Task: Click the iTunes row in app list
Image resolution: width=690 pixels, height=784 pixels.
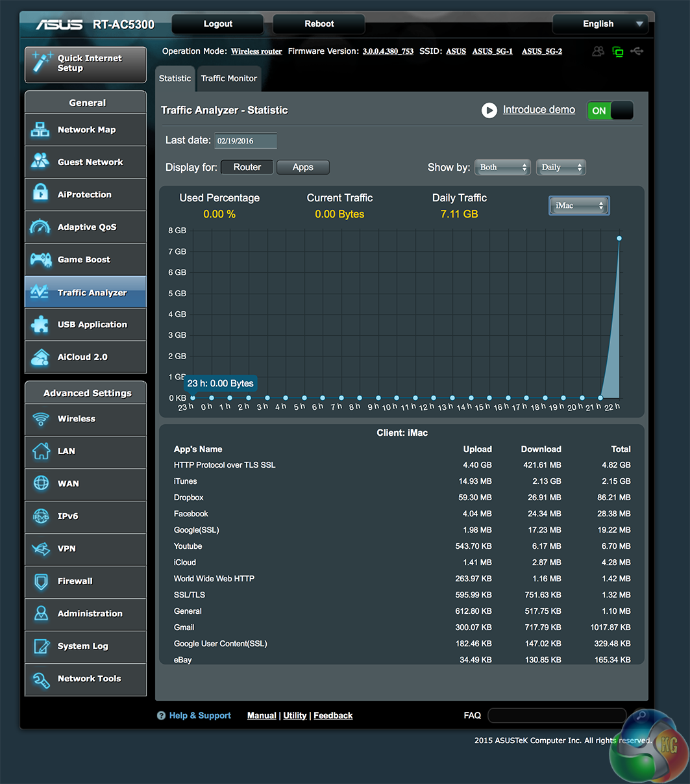Action: coord(402,481)
